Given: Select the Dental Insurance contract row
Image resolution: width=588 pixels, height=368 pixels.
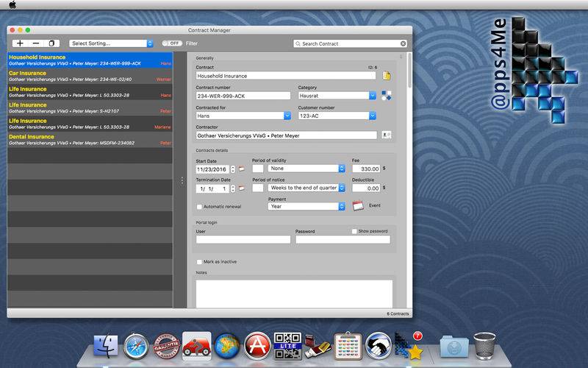Looking at the screenshot, I should click(90, 139).
